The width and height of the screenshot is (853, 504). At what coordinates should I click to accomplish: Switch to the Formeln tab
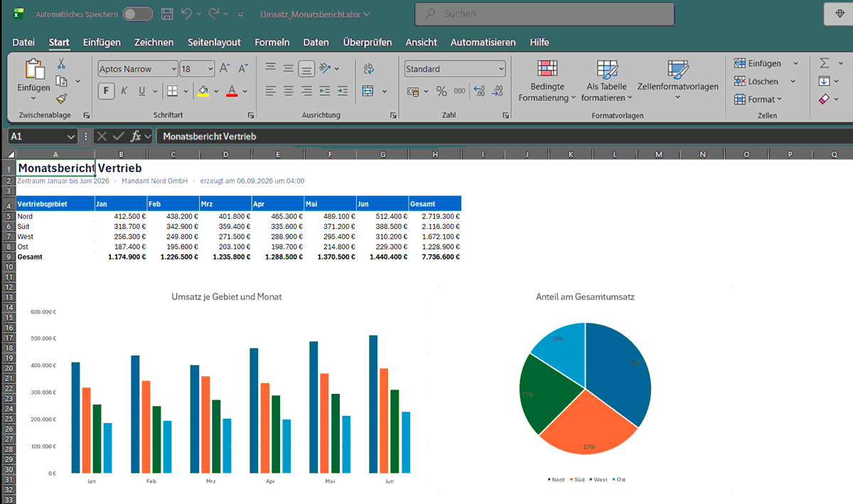click(x=272, y=42)
